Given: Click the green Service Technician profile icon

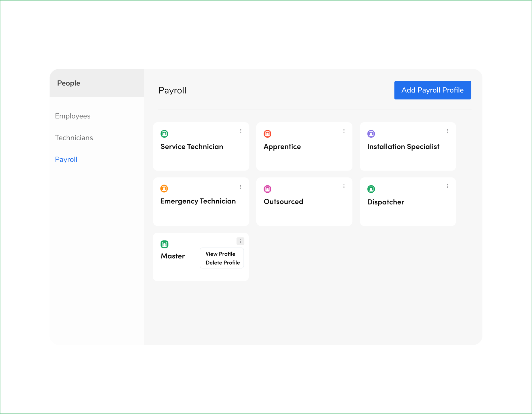Looking at the screenshot, I should pos(164,134).
